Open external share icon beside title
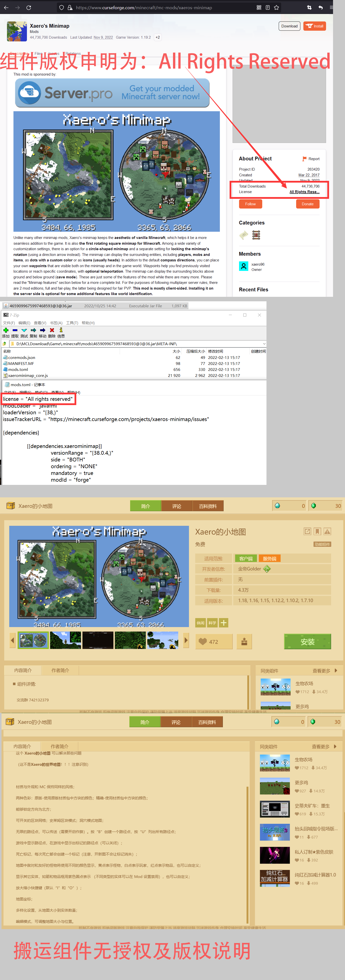Viewport: 345px width, 980px height. pos(307,532)
